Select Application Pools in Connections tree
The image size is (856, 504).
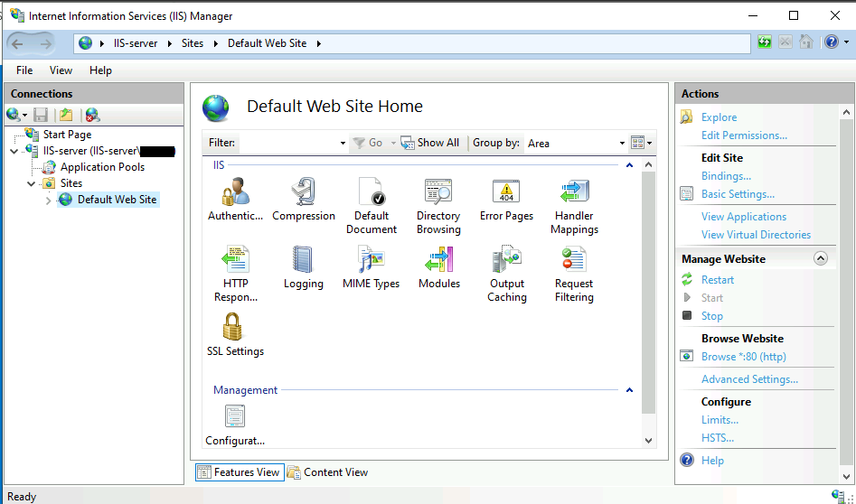pyautogui.click(x=102, y=167)
